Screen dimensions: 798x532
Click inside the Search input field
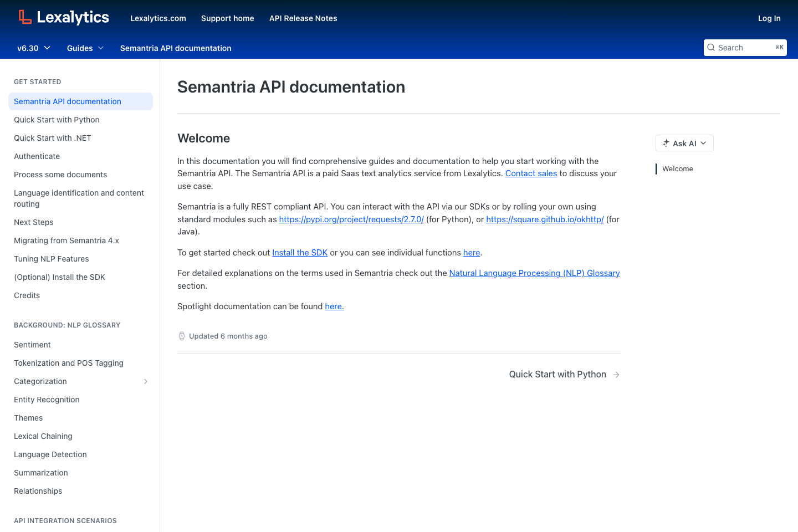[x=743, y=48]
